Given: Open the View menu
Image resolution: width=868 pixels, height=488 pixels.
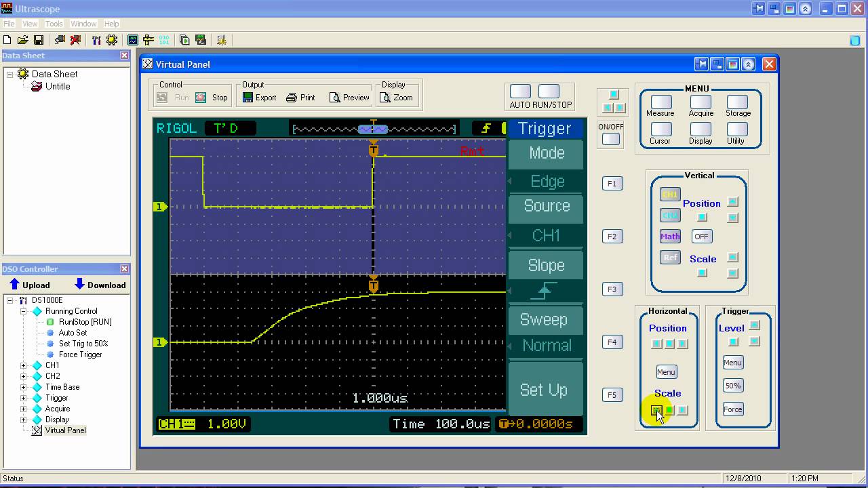Looking at the screenshot, I should coord(30,24).
